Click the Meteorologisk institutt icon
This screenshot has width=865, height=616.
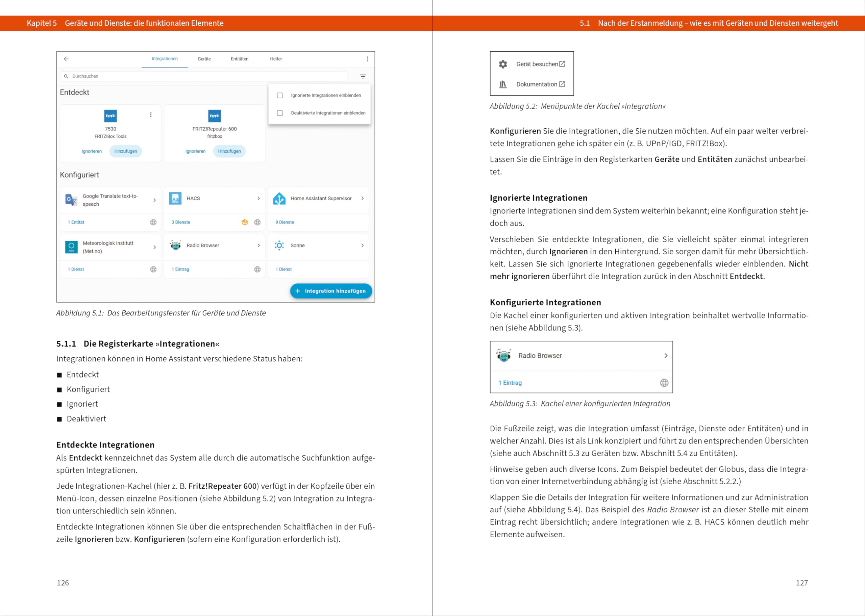click(x=71, y=247)
